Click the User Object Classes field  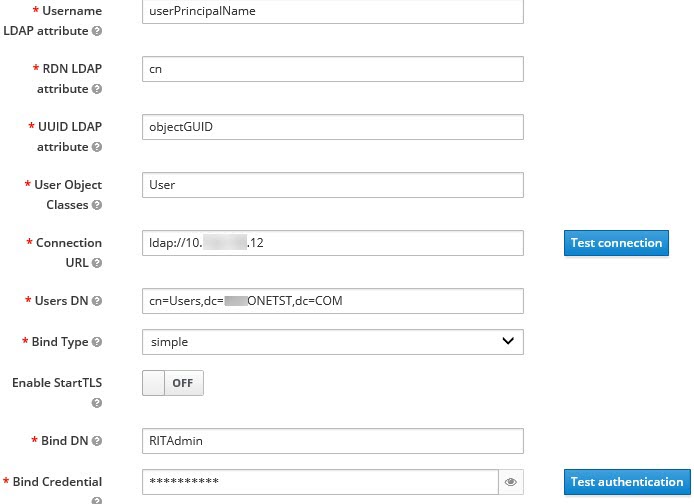[333, 185]
